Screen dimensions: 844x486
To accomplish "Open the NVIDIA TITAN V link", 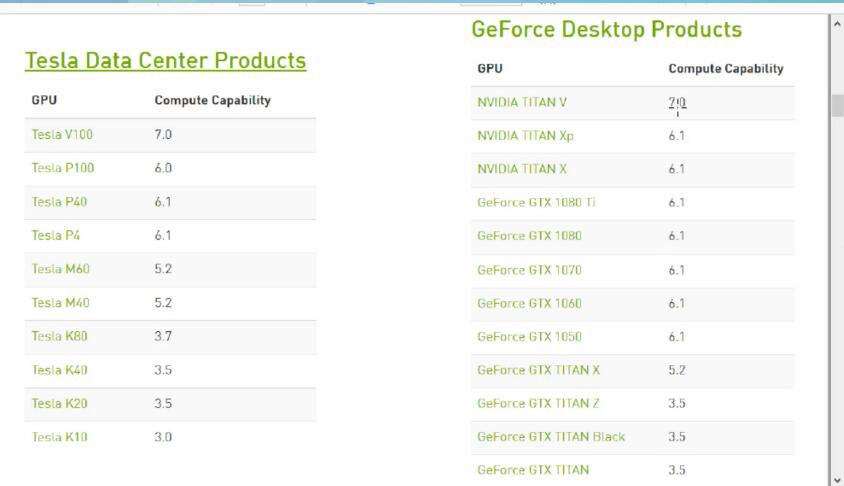I will [522, 102].
